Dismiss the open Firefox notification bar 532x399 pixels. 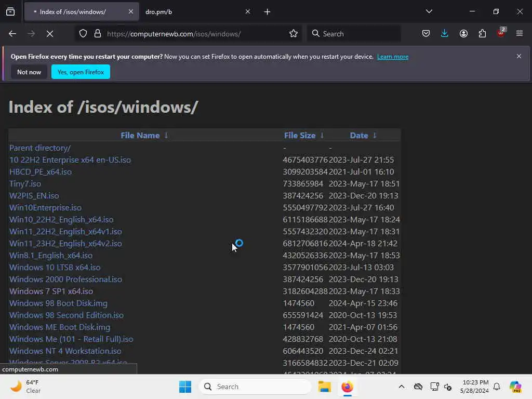click(519, 56)
